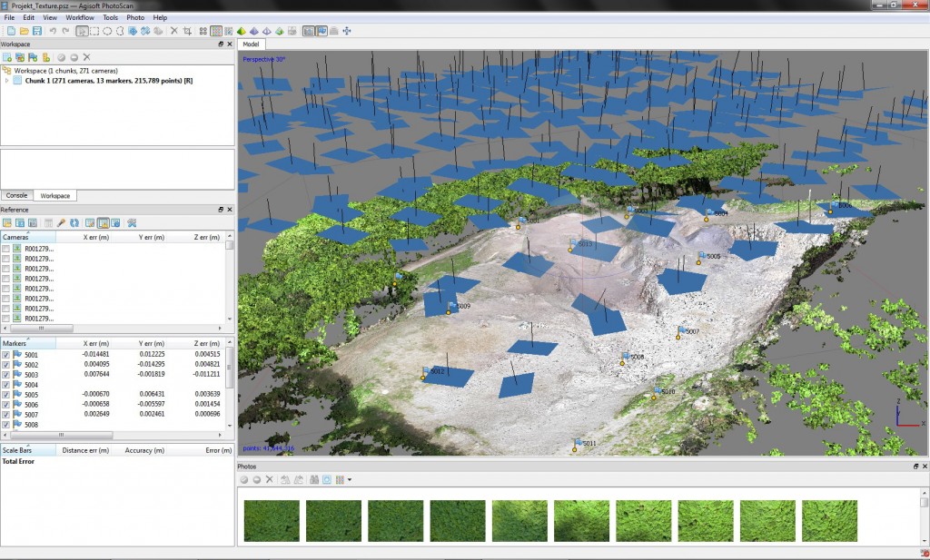Click the Reset View icon in toolbar
Image resolution: width=930 pixels, height=560 pixels.
click(x=346, y=31)
